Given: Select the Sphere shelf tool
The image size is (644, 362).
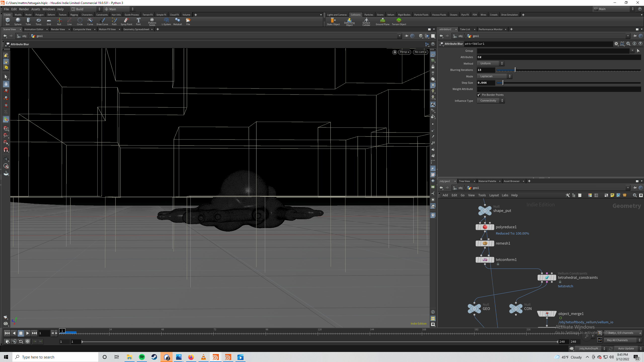Looking at the screenshot, I should click(x=18, y=21).
